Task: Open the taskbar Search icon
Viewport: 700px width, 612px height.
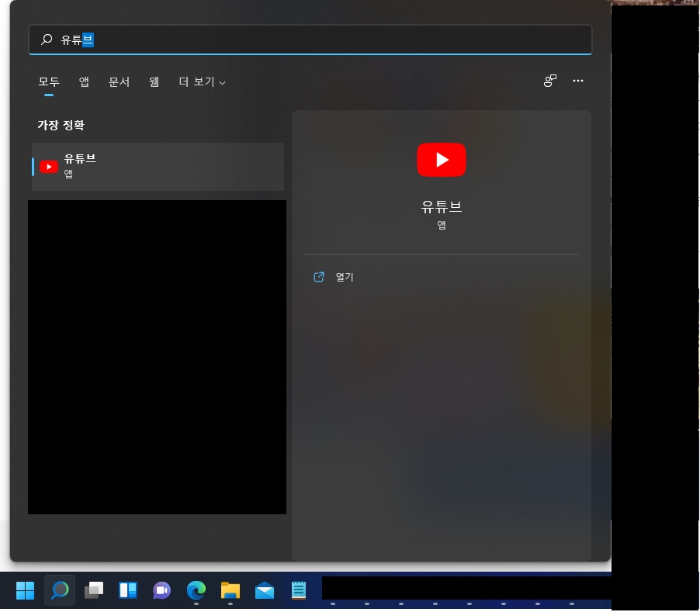Action: point(60,590)
